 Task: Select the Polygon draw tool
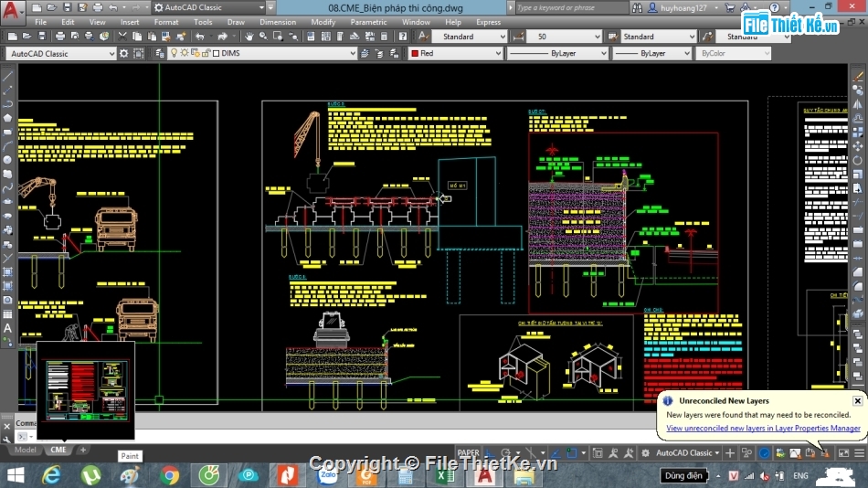coord(7,118)
